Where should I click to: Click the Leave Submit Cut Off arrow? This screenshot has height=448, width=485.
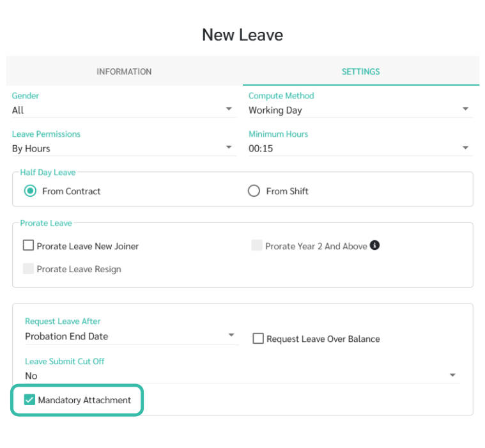pyautogui.click(x=452, y=375)
